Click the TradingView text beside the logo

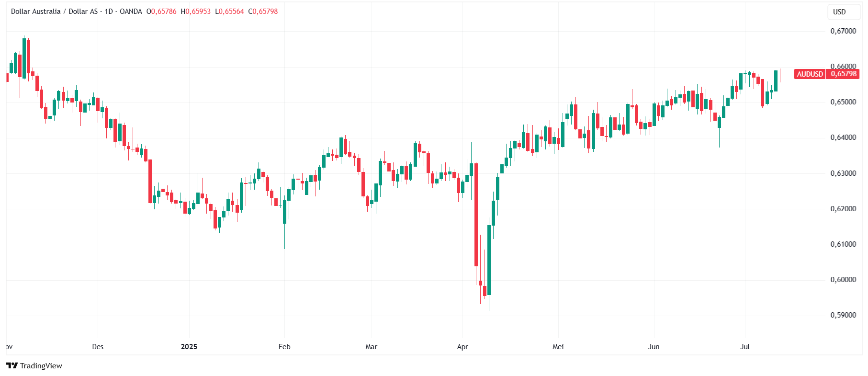(41, 366)
